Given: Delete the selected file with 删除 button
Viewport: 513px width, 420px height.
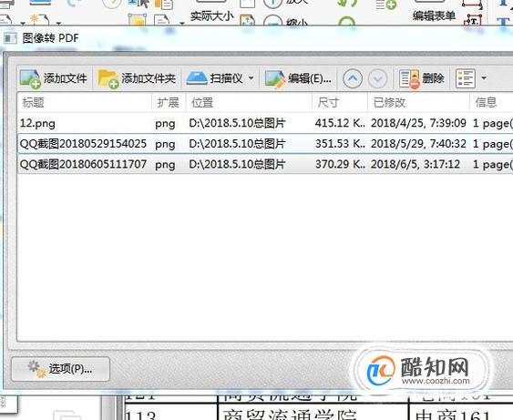Looking at the screenshot, I should pyautogui.click(x=422, y=78).
